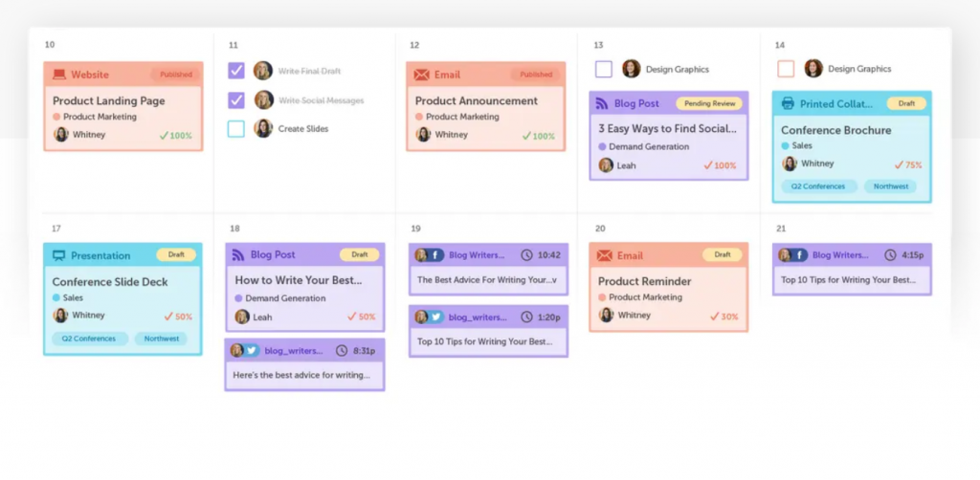Click the RSS icon on How to Write card
The image size is (980, 480).
238,254
